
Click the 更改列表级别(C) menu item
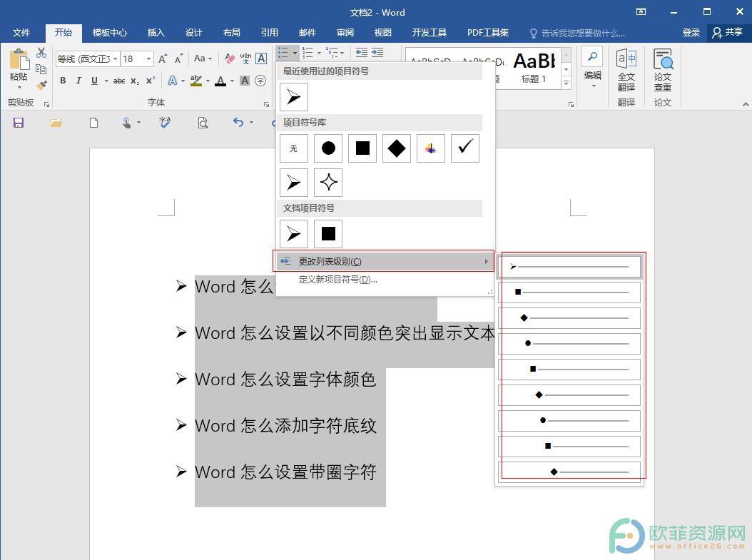[x=384, y=261]
